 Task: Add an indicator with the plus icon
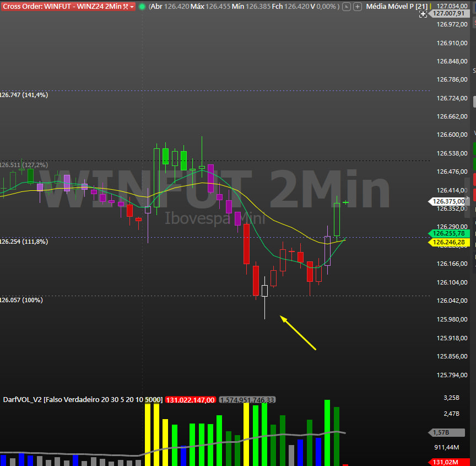pos(358,7)
